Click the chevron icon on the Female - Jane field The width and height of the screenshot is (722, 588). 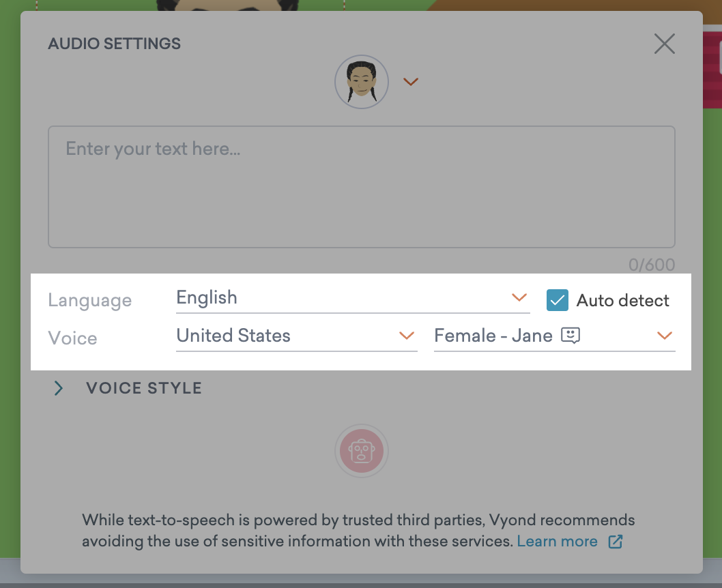[664, 336]
